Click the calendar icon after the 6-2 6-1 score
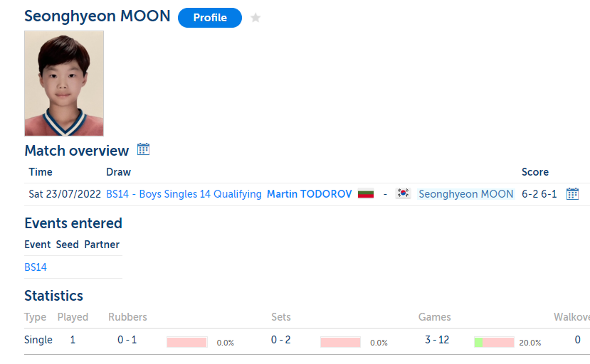 (572, 193)
